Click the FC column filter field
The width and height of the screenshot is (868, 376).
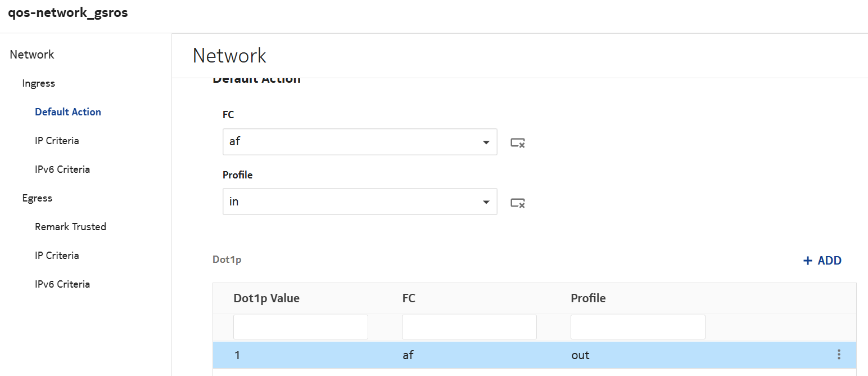pyautogui.click(x=469, y=327)
